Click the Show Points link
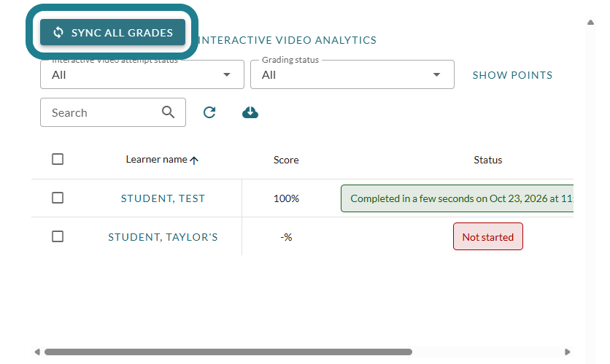 (x=512, y=75)
